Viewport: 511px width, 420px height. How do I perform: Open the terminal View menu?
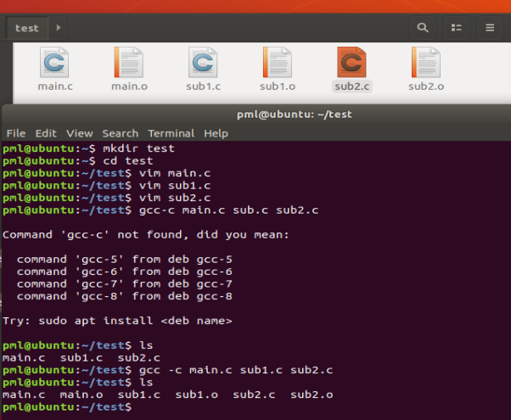pyautogui.click(x=80, y=133)
